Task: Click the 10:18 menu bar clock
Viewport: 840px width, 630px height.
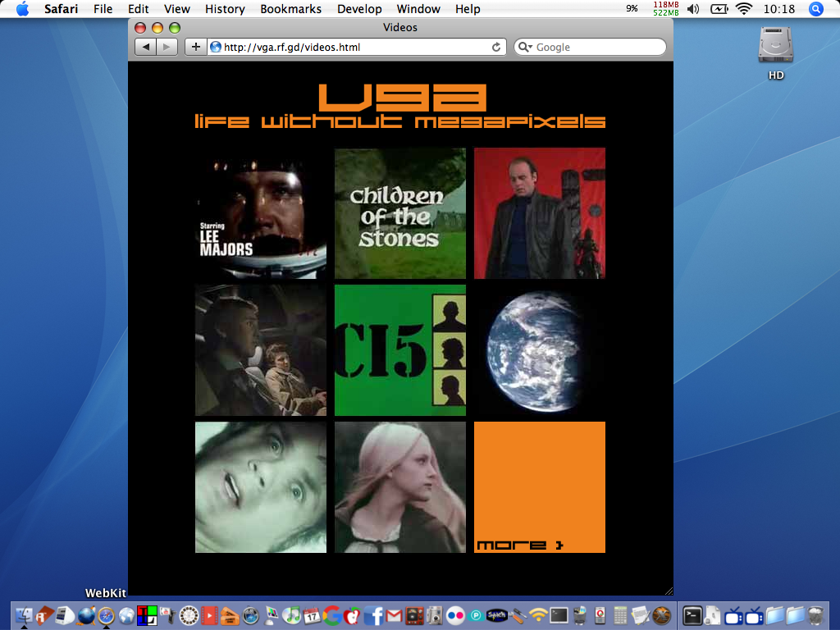Action: 779,9
